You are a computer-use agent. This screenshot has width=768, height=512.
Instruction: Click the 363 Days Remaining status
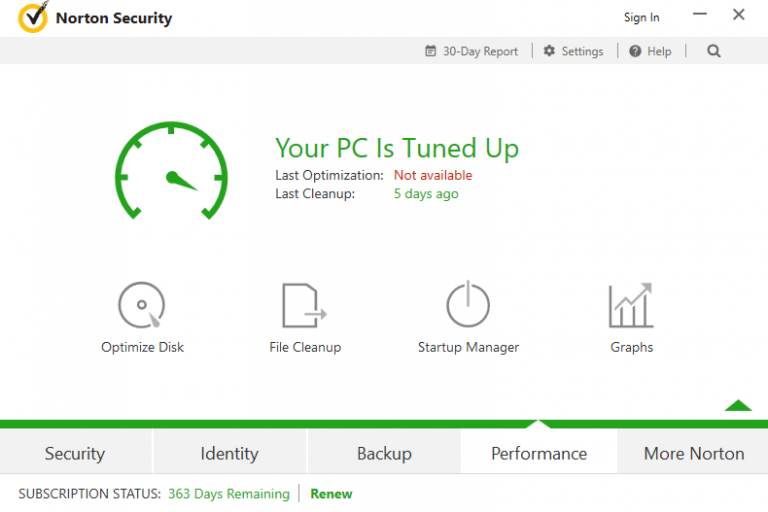[228, 494]
